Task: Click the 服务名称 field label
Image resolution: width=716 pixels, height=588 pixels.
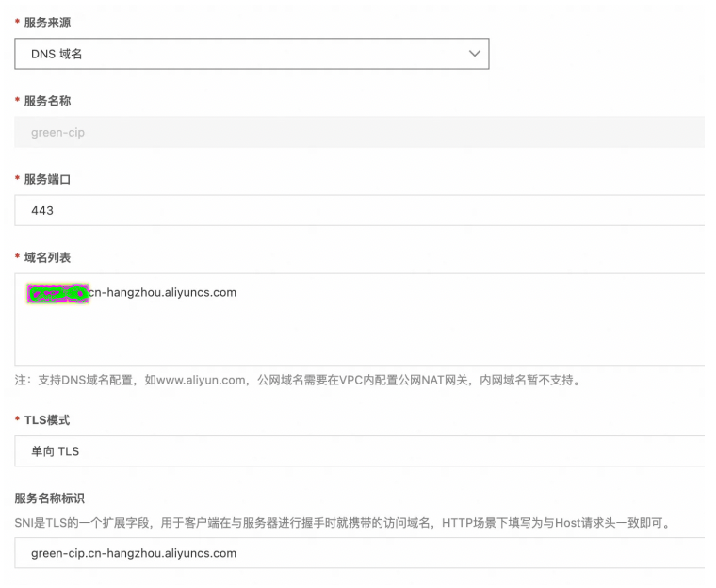Action: tap(47, 101)
